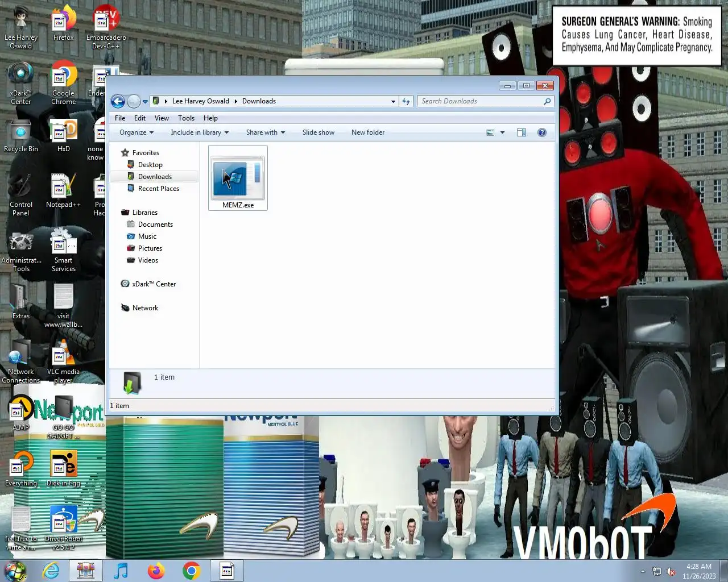The height and width of the screenshot is (582, 728).
Task: Select xDark Center desktop icon
Action: click(x=21, y=84)
